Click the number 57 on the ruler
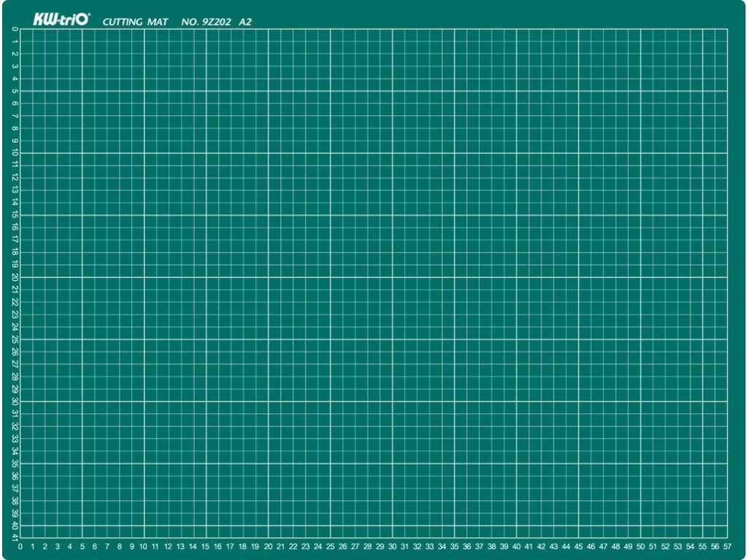This screenshot has width=747, height=560. (727, 547)
